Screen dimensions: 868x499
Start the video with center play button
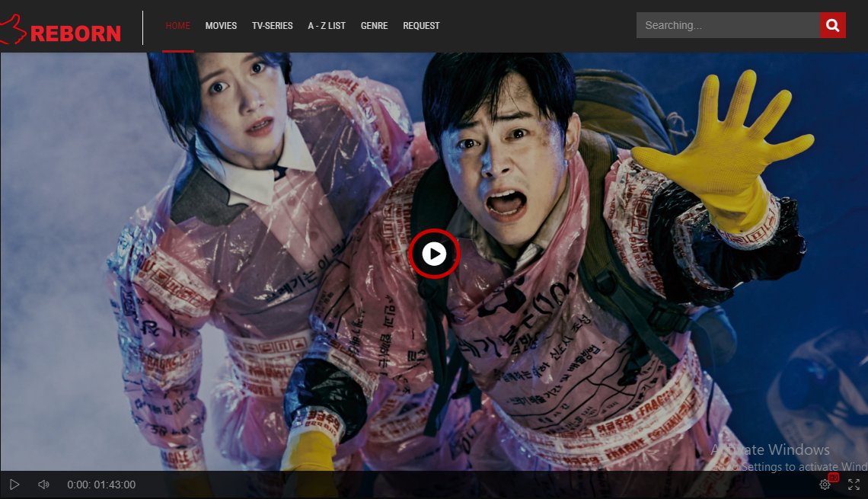pyautogui.click(x=435, y=254)
